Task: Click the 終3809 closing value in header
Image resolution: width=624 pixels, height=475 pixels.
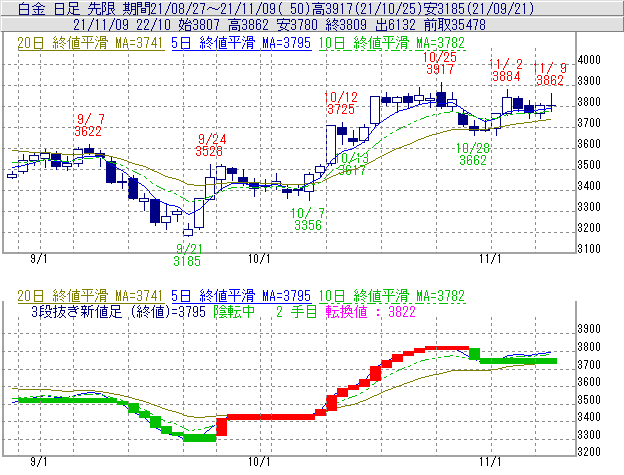Action: point(346,25)
